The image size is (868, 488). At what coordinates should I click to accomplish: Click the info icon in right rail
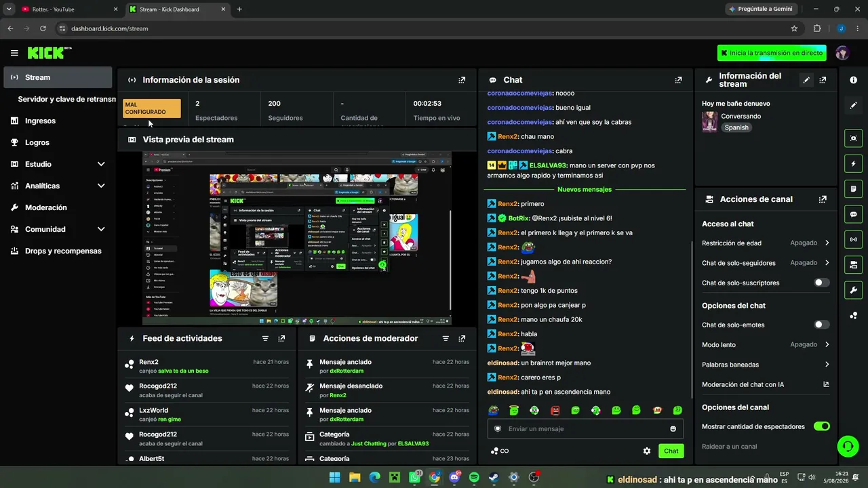click(x=853, y=80)
